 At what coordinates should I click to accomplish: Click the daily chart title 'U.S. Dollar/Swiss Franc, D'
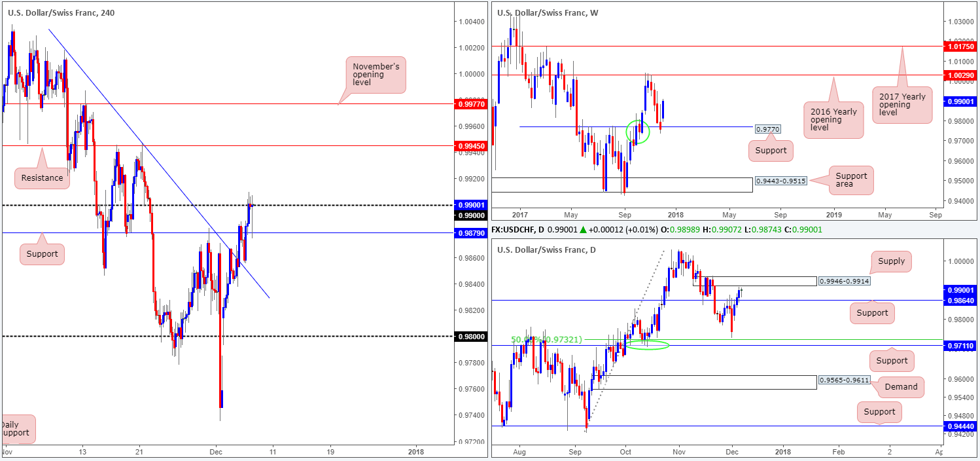click(x=546, y=250)
